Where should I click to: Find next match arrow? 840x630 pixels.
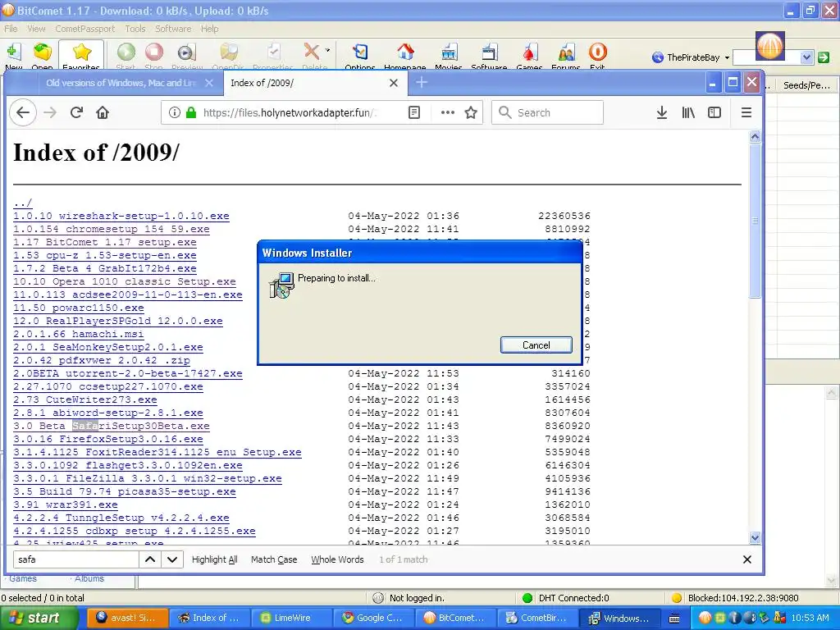172,559
